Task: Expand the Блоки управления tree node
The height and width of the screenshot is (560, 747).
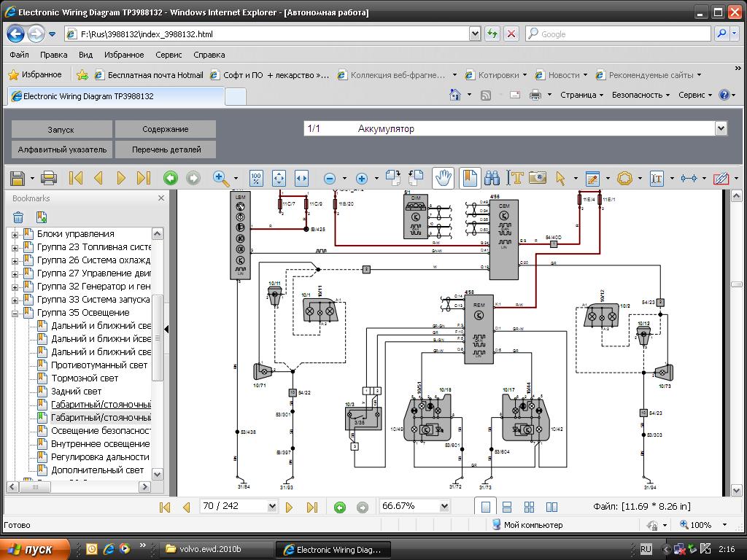Action: (x=15, y=234)
